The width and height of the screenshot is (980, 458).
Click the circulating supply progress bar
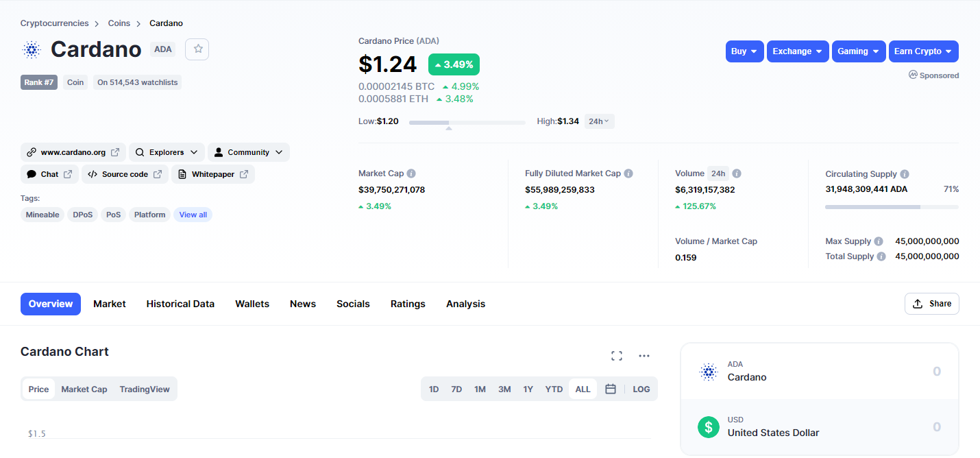point(892,206)
